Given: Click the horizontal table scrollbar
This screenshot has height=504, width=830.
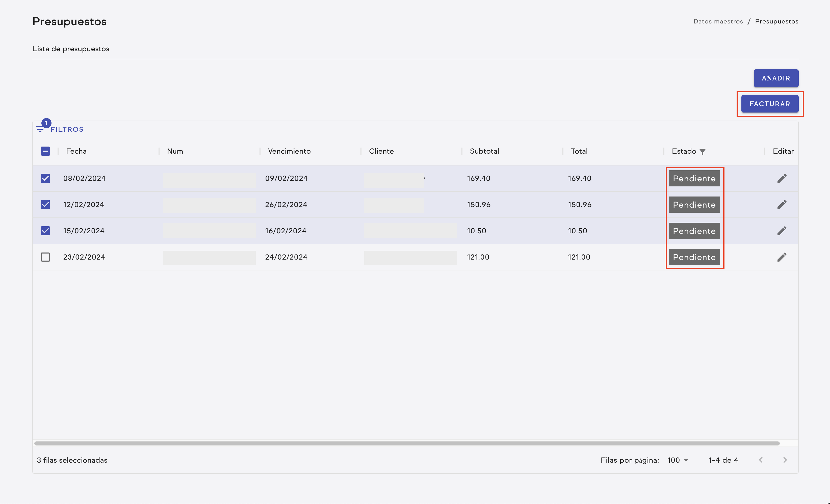Looking at the screenshot, I should tap(407, 443).
